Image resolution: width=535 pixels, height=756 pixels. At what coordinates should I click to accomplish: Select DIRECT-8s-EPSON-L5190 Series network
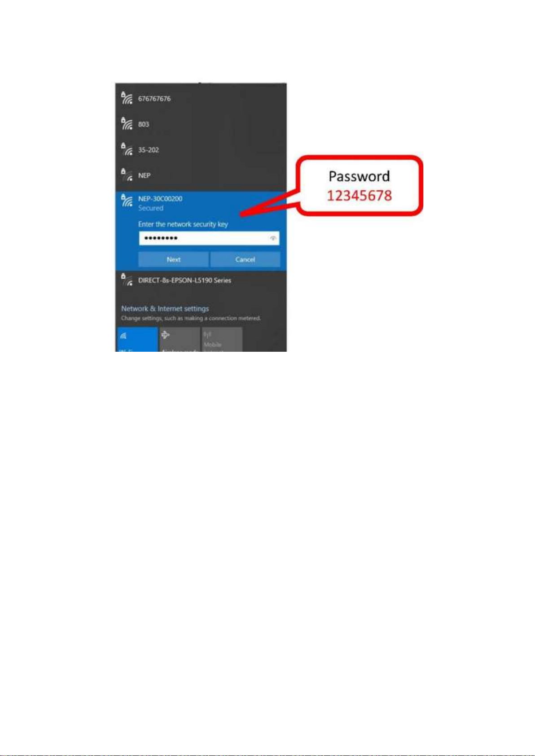click(x=201, y=280)
